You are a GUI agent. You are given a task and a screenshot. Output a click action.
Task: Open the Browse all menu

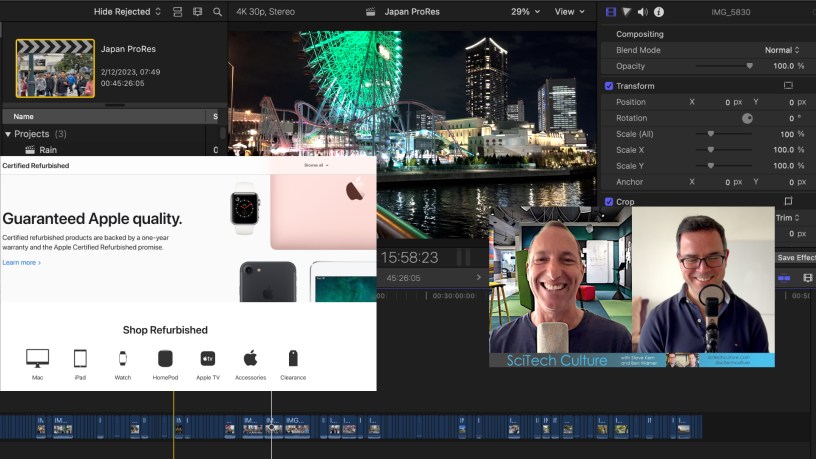pos(316,166)
